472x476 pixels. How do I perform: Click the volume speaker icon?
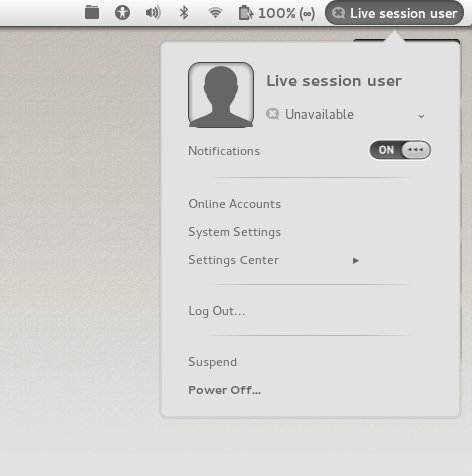click(153, 13)
